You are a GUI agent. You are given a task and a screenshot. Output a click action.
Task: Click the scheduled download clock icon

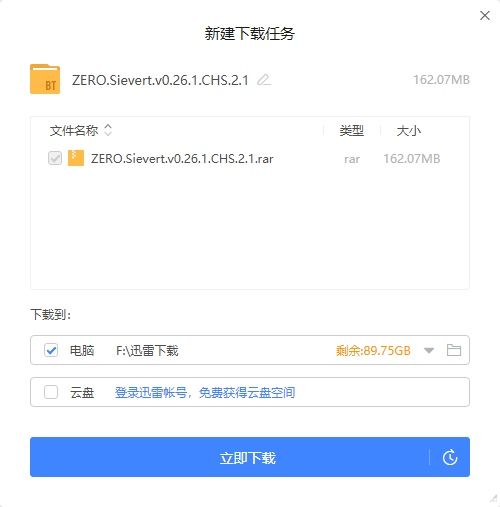pyautogui.click(x=450, y=457)
